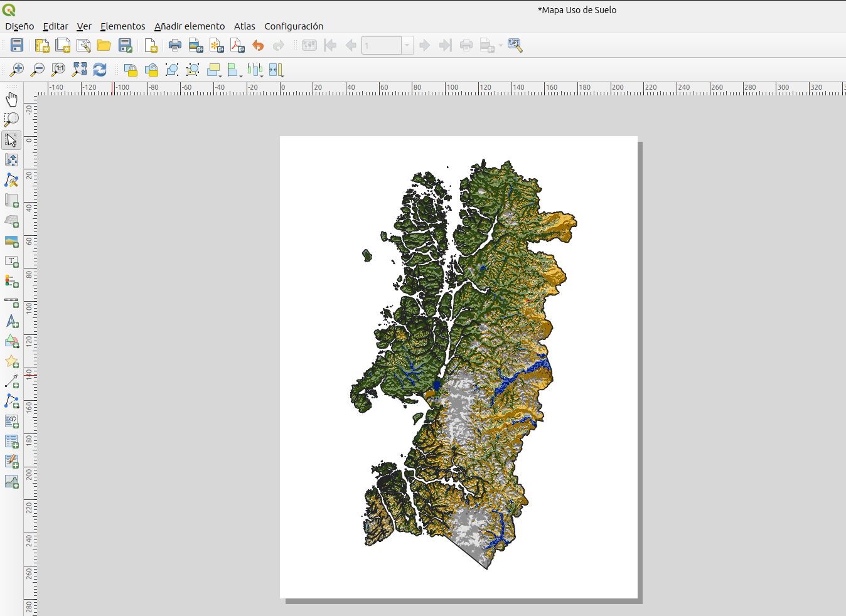
Task: Open the Layout Manager
Action: click(x=83, y=45)
